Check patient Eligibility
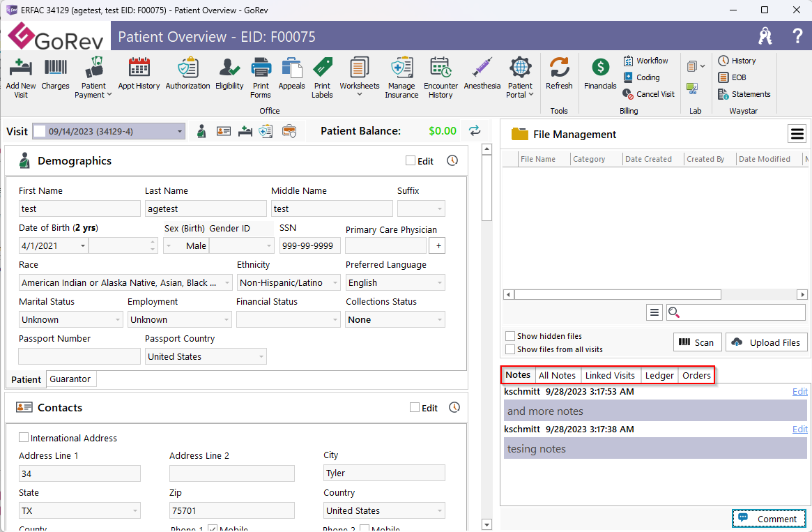This screenshot has height=532, width=812. [x=229, y=73]
